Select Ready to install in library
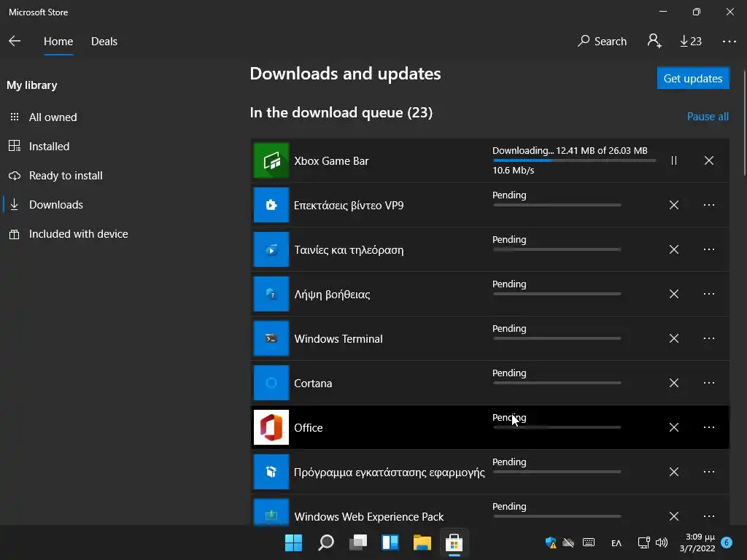747x560 pixels. [66, 176]
